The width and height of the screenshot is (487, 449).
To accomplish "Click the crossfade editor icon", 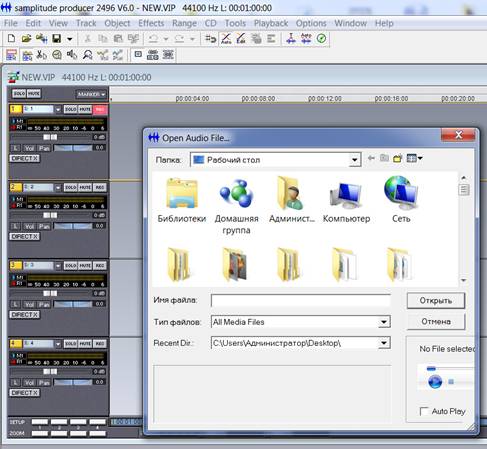I will pos(241,39).
